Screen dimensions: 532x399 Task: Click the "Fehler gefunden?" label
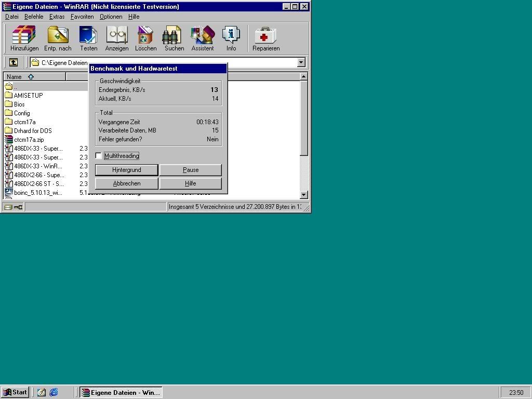(120, 139)
